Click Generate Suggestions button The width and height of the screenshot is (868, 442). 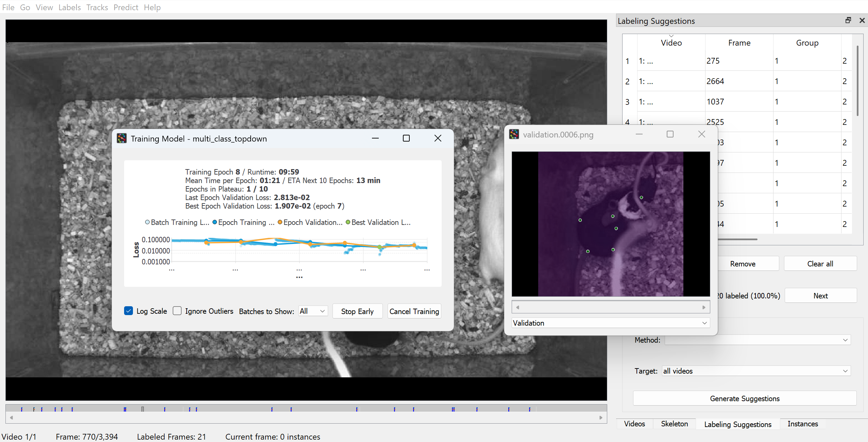click(x=744, y=398)
